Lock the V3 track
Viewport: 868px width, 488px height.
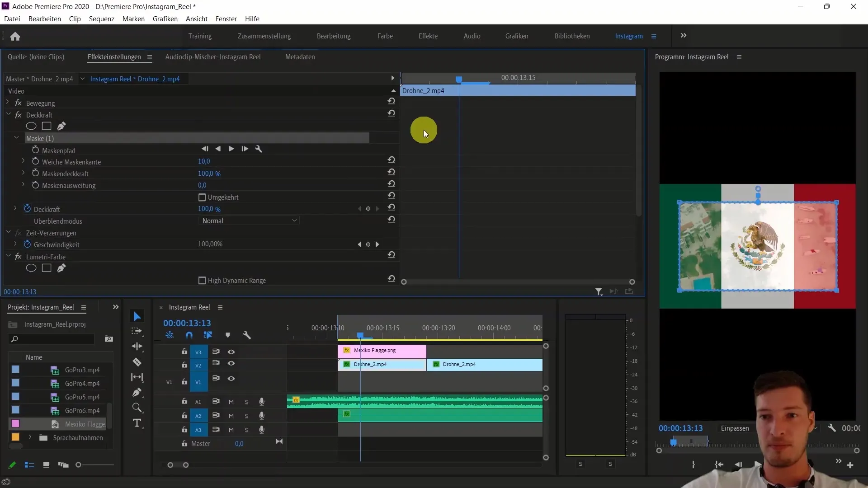[184, 352]
